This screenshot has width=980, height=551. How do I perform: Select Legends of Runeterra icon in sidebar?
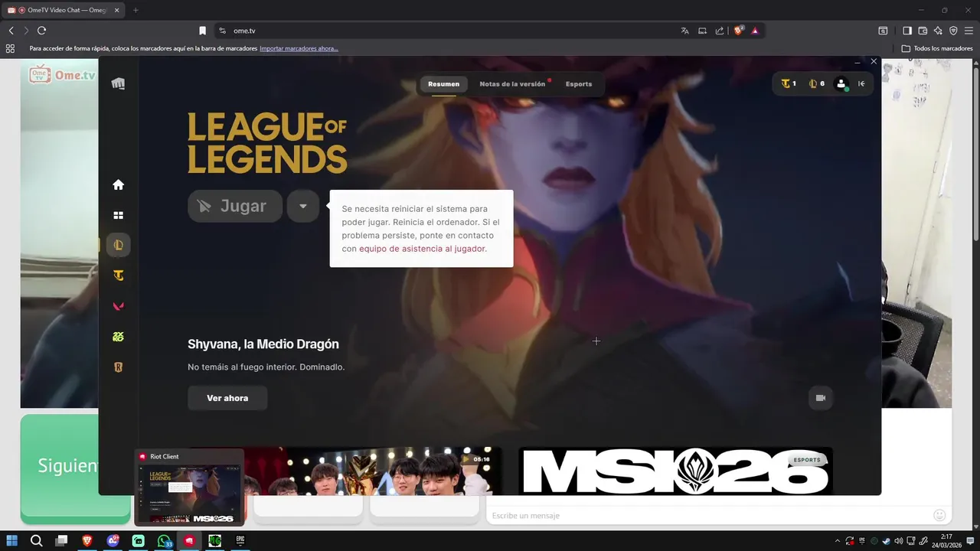coord(118,367)
